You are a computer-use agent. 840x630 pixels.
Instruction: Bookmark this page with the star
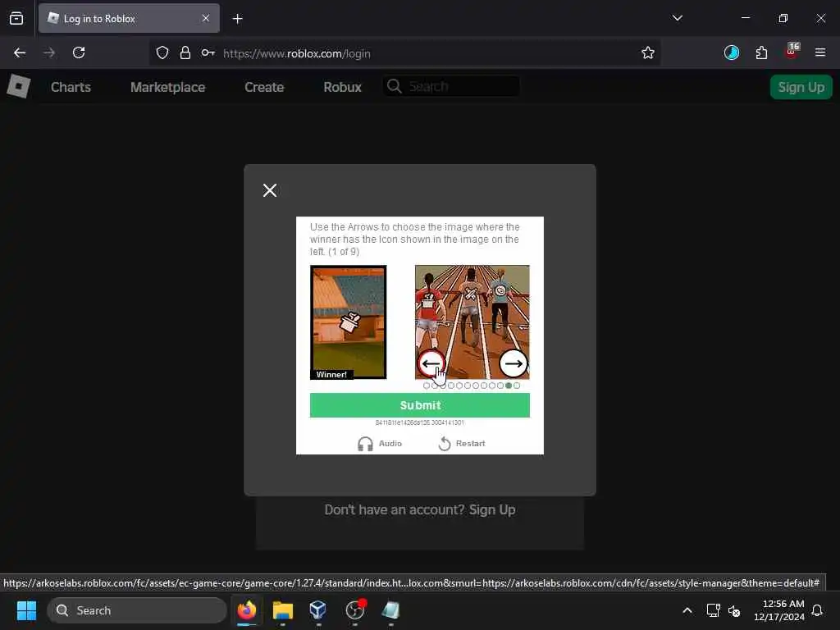(x=648, y=52)
